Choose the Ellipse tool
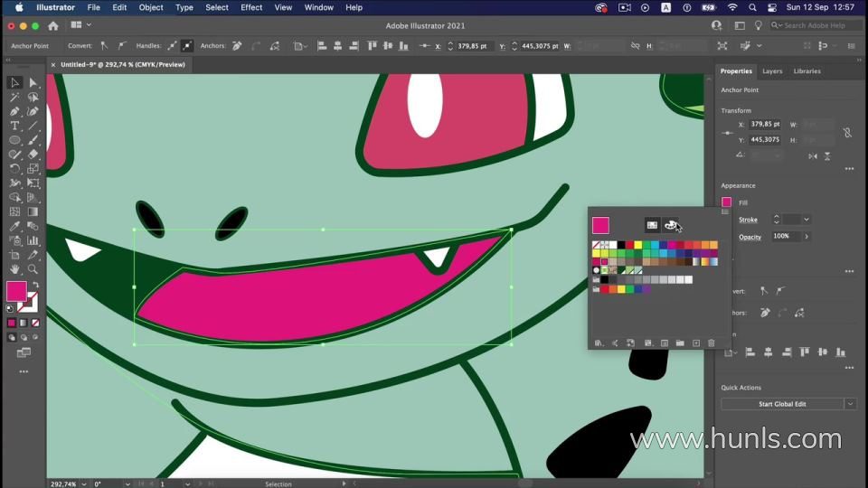 coord(15,140)
